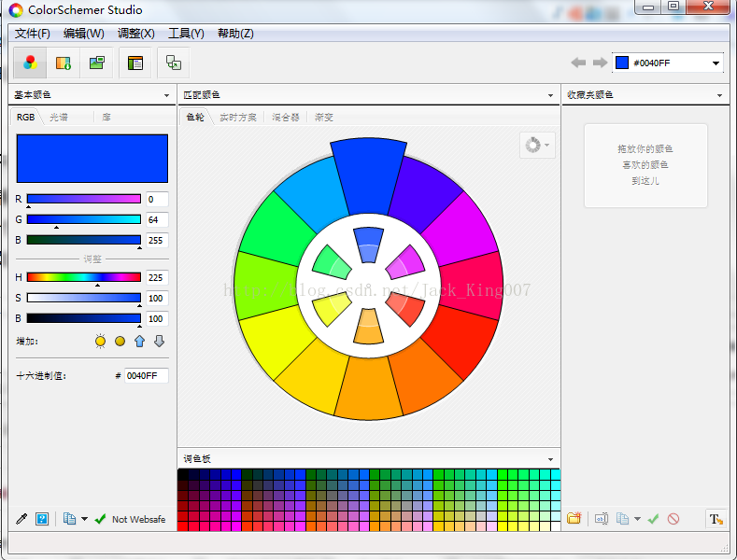Open dropdown arrow next to left copy icon
This screenshot has height=560, width=737.
(85, 519)
